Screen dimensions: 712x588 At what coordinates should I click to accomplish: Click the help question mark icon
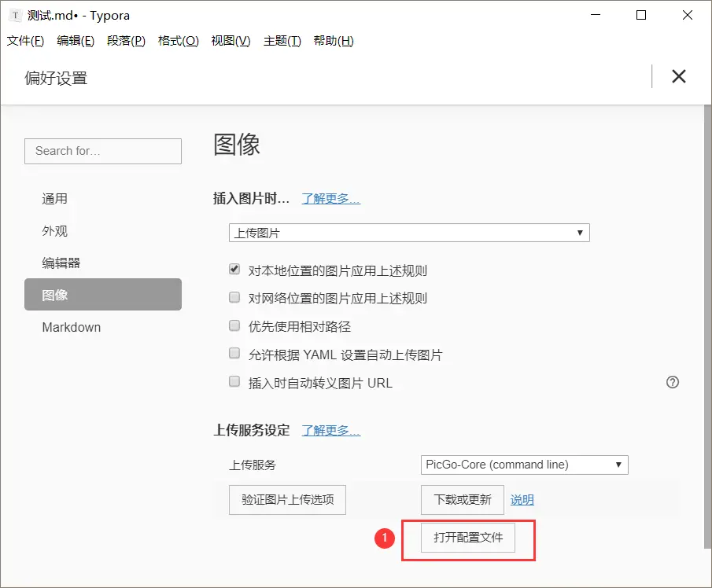[673, 383]
